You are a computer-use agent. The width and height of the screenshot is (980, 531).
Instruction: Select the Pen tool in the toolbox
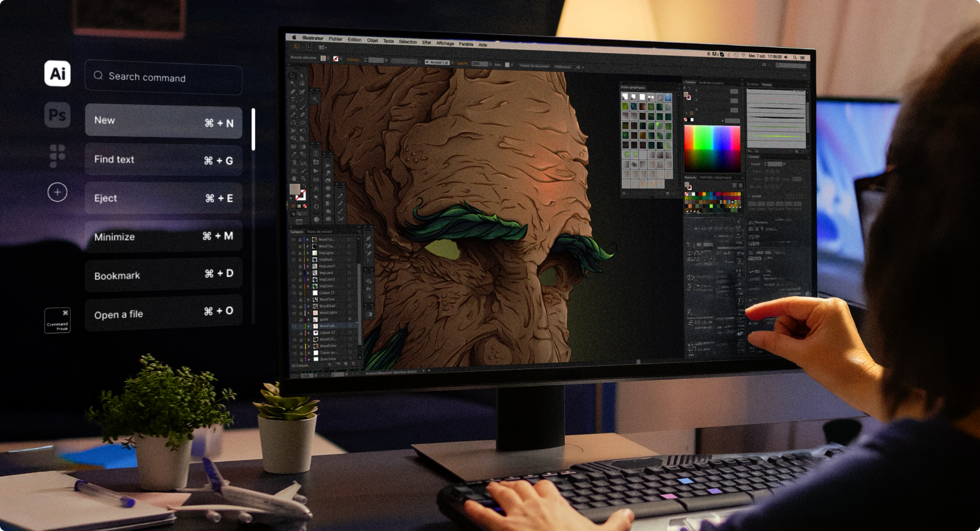pyautogui.click(x=293, y=91)
